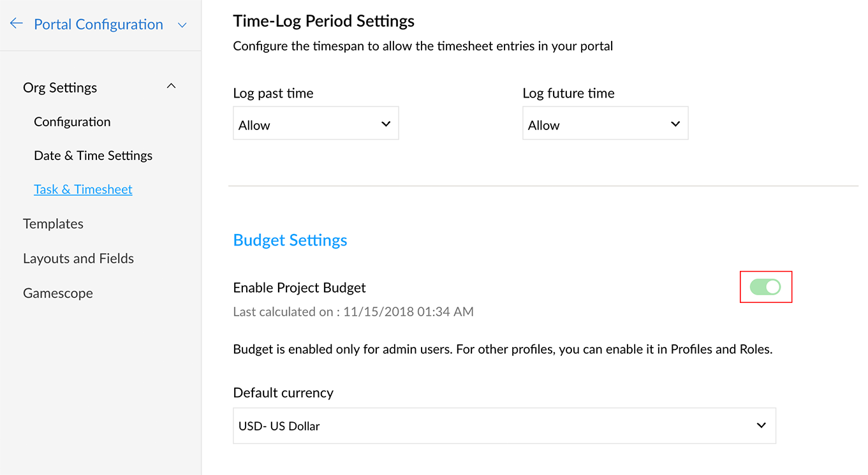868x475 pixels.
Task: Toggle the Enable Project Budget switch
Action: [x=765, y=287]
